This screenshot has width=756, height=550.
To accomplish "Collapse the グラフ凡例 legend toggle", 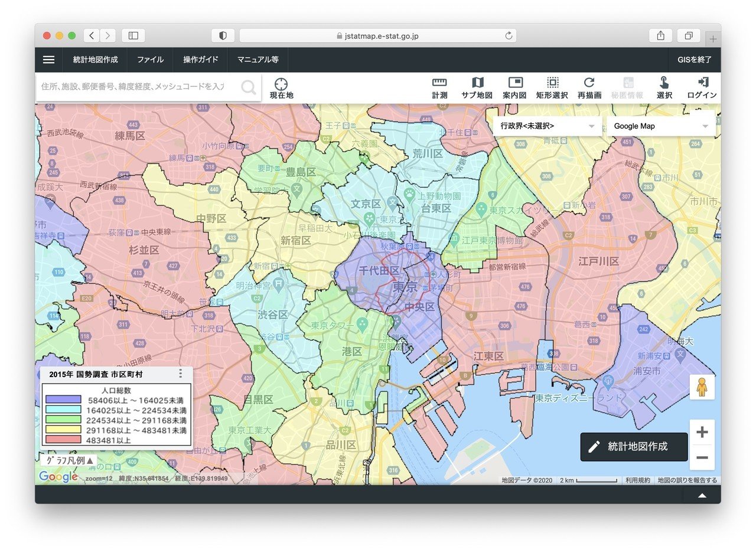I will tap(70, 460).
